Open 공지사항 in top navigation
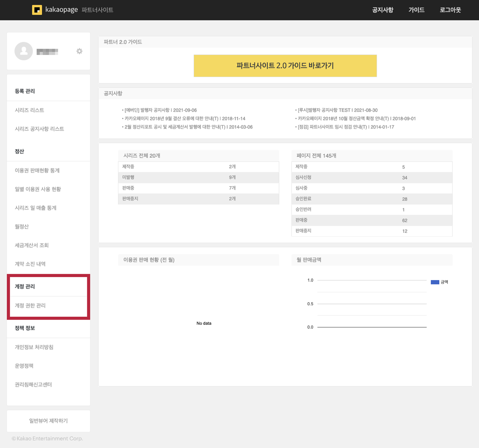479x448 pixels. pyautogui.click(x=382, y=10)
